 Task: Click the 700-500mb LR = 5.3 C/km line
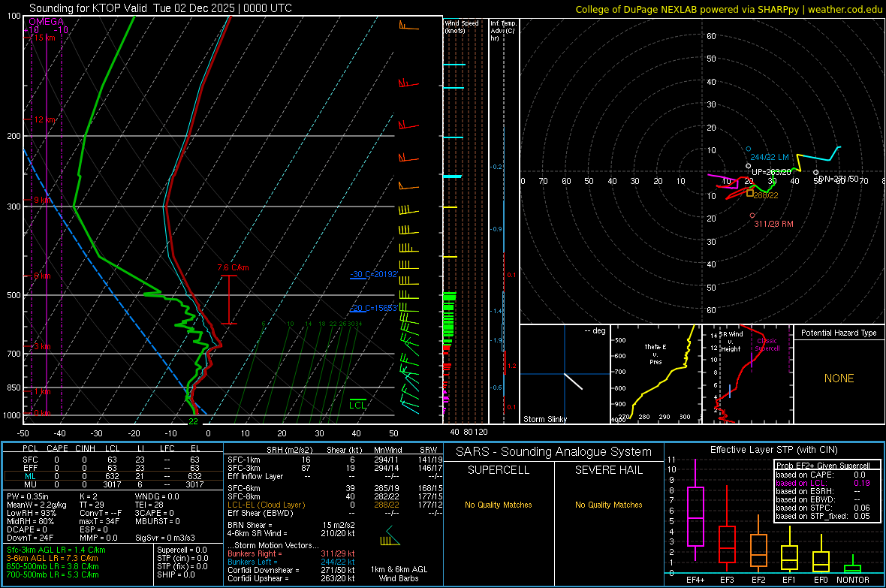click(x=53, y=574)
